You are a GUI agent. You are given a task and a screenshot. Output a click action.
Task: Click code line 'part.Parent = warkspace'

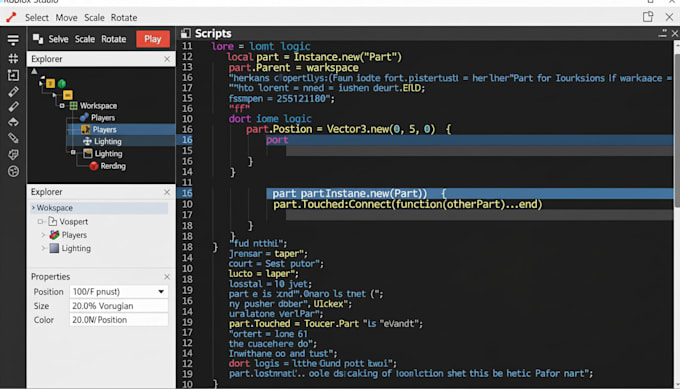[x=294, y=68]
